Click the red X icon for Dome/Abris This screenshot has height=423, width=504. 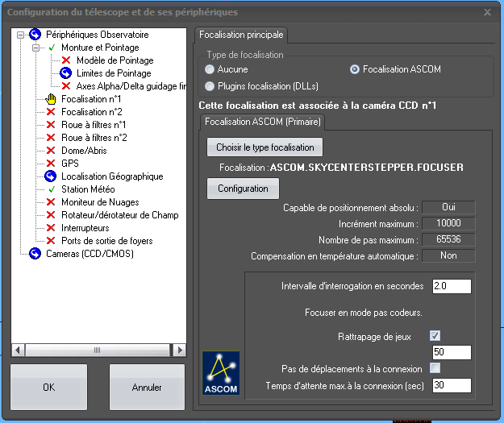tap(51, 151)
